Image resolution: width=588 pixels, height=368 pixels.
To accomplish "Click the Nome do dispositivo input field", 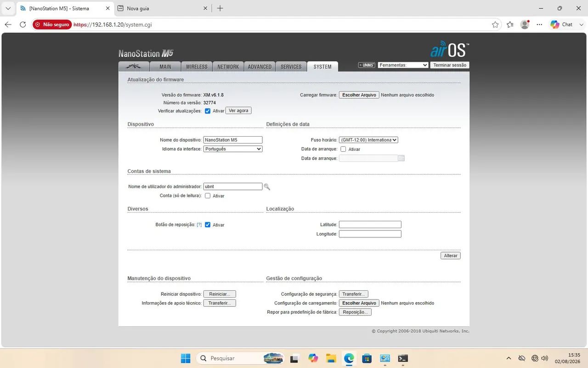I will coord(233,140).
